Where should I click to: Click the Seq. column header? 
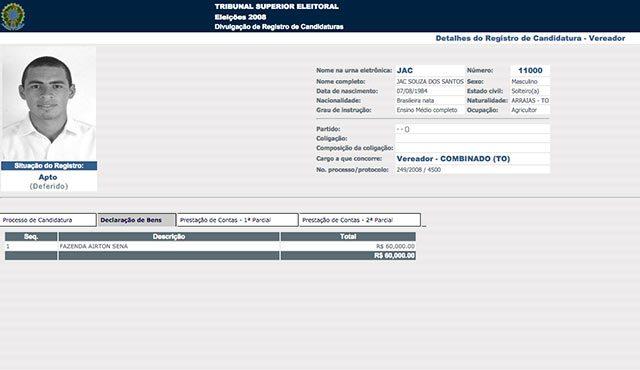[x=31, y=237]
